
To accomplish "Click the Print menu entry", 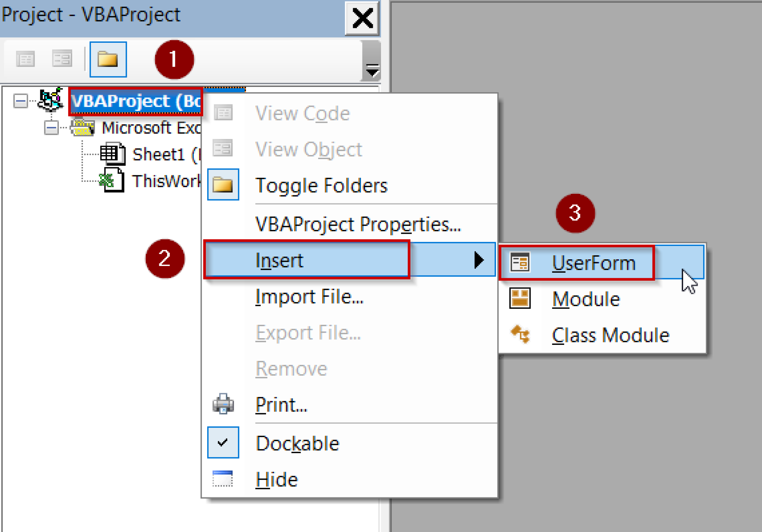I will [281, 405].
